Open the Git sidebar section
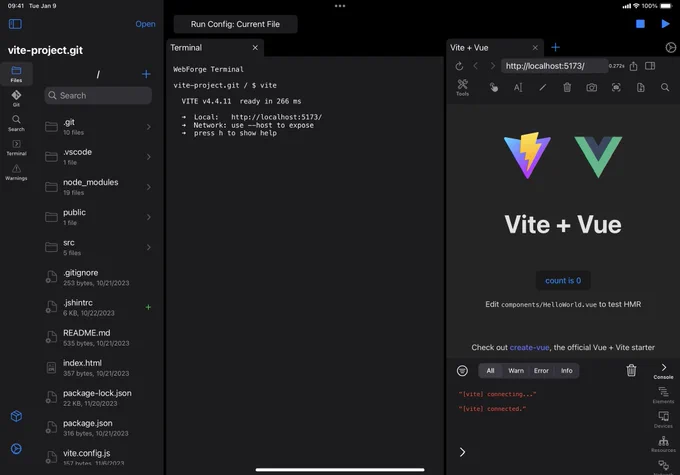 coord(16,98)
